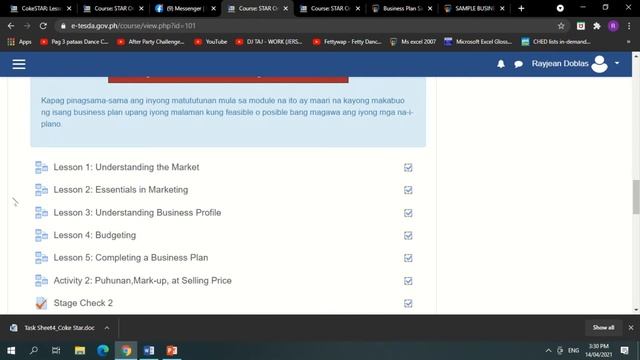
Task: Open Activity 2: Puhunan, Mark-up, at Selling Price
Action: (142, 280)
